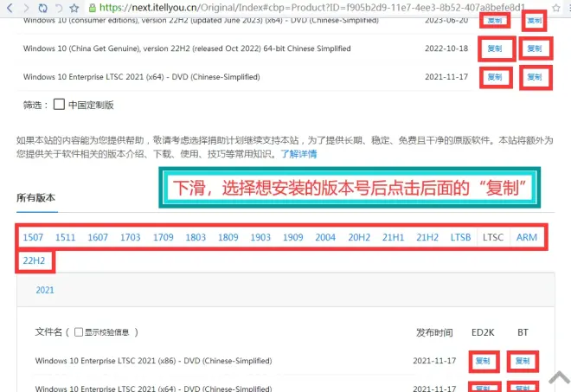Reload the page with refresh icon
571x392 pixels.
[x=42, y=8]
